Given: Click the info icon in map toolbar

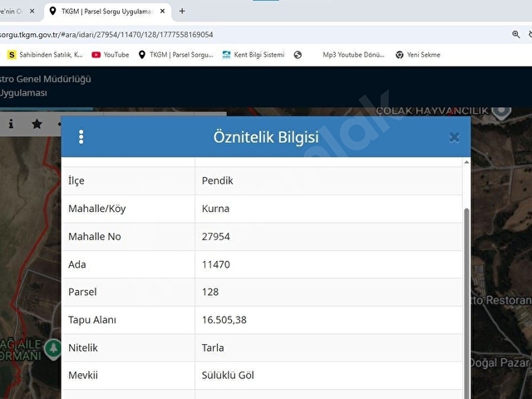Looking at the screenshot, I should pos(11,124).
